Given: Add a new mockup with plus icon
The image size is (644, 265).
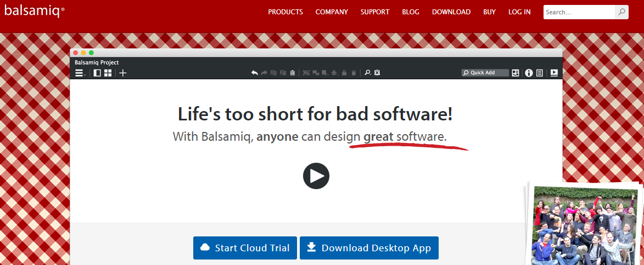Looking at the screenshot, I should click(123, 73).
